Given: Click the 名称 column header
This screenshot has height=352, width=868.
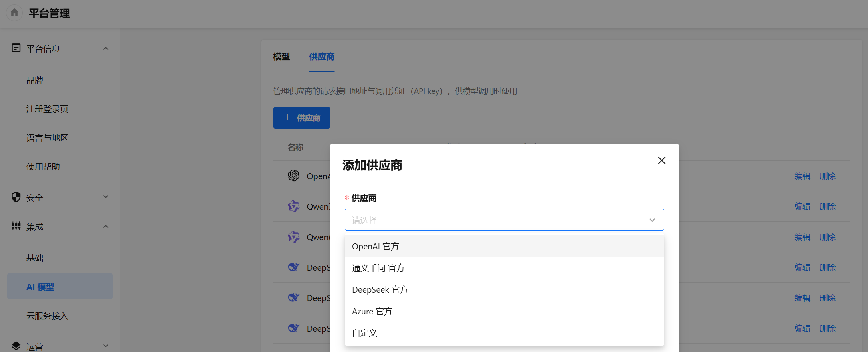Looking at the screenshot, I should click(x=295, y=147).
